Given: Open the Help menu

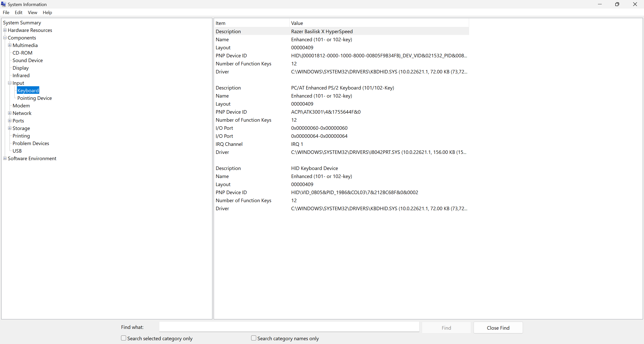Looking at the screenshot, I should pyautogui.click(x=47, y=13).
